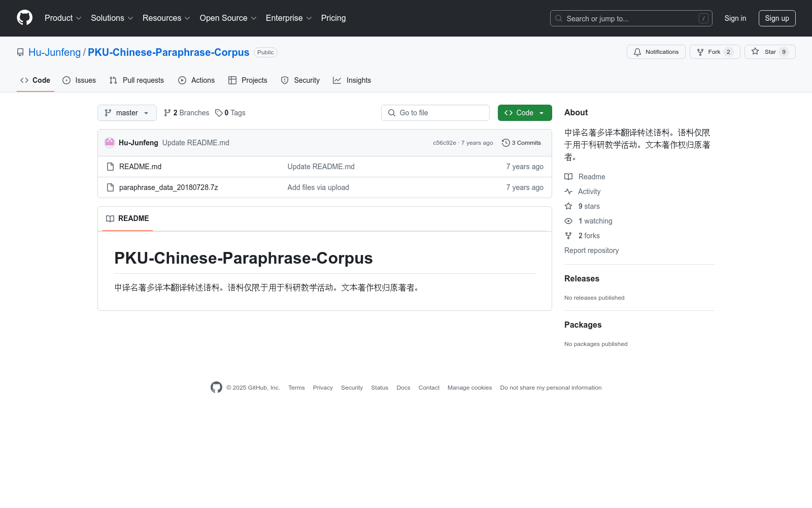Select the README tab in file viewer

click(127, 218)
